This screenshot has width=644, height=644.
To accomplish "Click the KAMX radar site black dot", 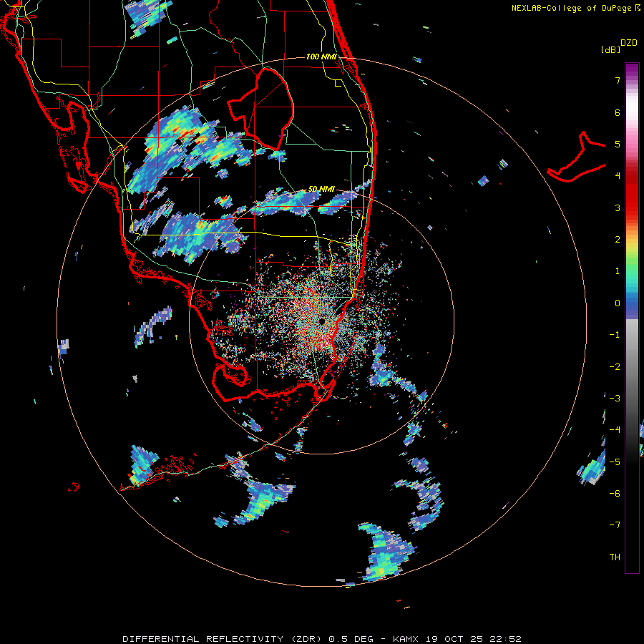I will (x=322, y=321).
